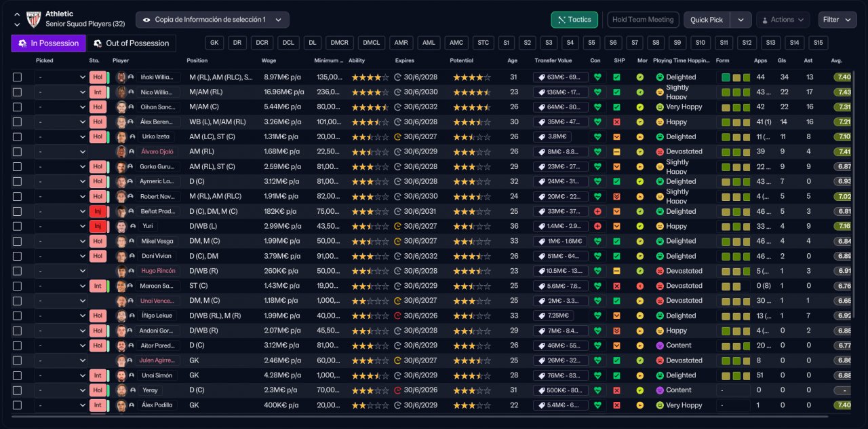Click the Athletic club crest icon

pos(33,20)
